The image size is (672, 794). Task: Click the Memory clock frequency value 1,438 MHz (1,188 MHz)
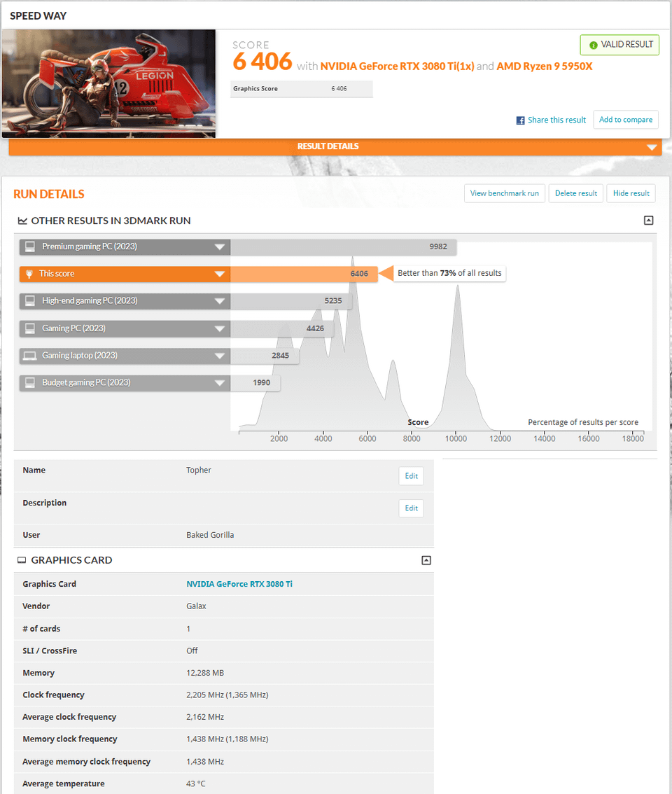227,739
